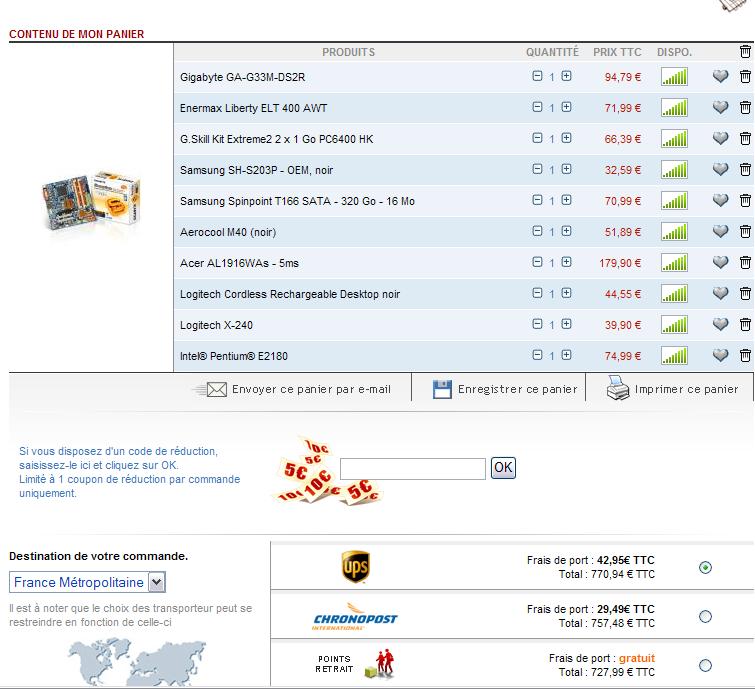Favorite the G.Skill Kit Extreme2 item
The width and height of the screenshot is (755, 689).
tap(720, 138)
